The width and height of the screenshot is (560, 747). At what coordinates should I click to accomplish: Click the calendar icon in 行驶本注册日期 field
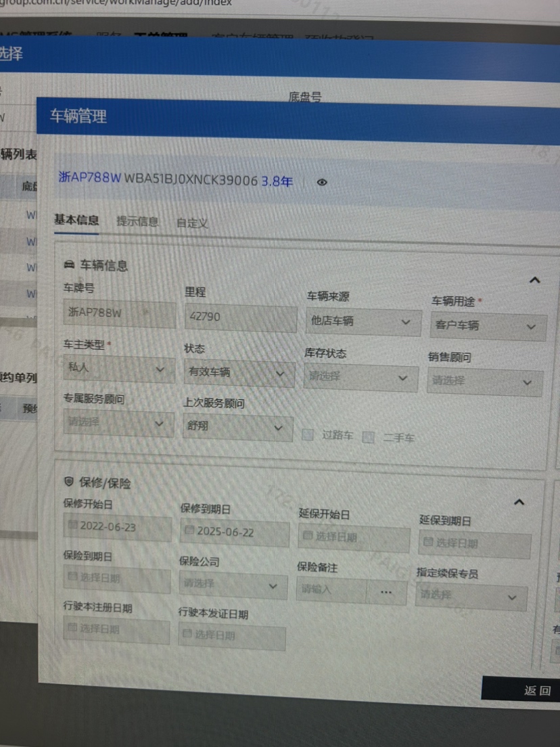pos(72,629)
